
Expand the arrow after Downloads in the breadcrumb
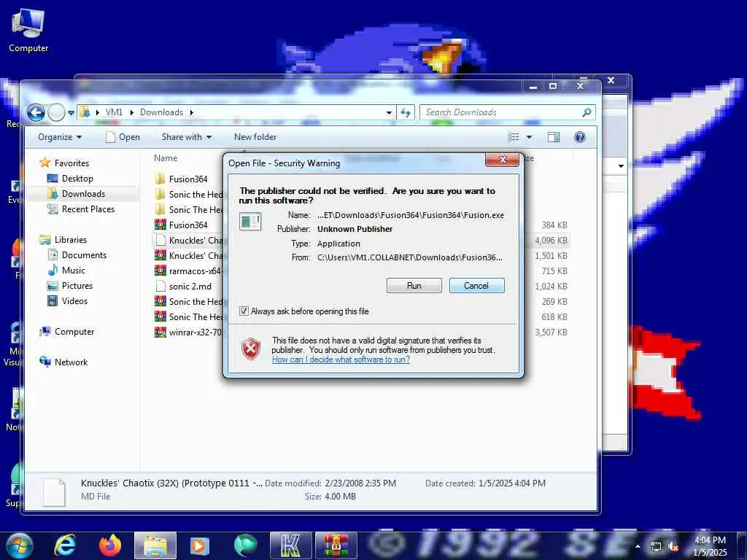(192, 112)
